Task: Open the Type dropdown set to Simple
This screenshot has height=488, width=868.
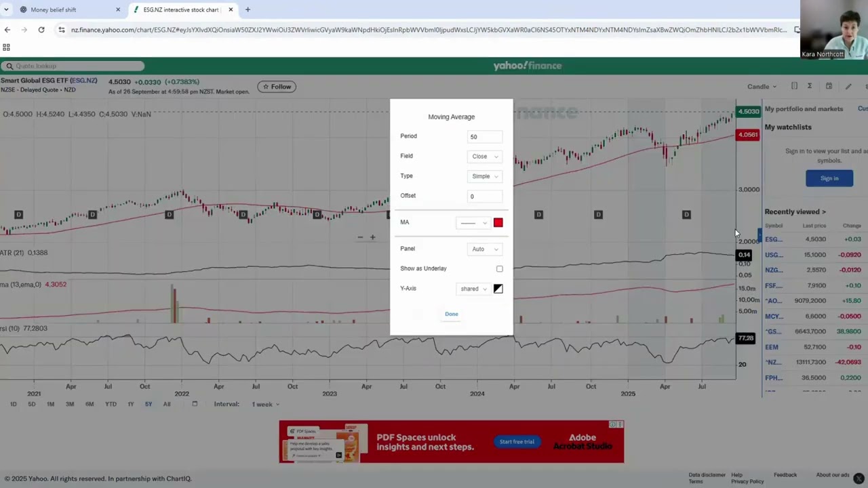Action: tap(485, 176)
